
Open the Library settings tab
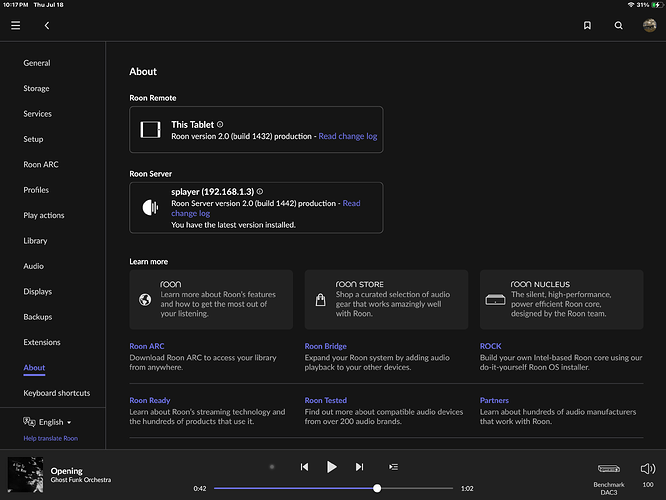[x=35, y=241]
